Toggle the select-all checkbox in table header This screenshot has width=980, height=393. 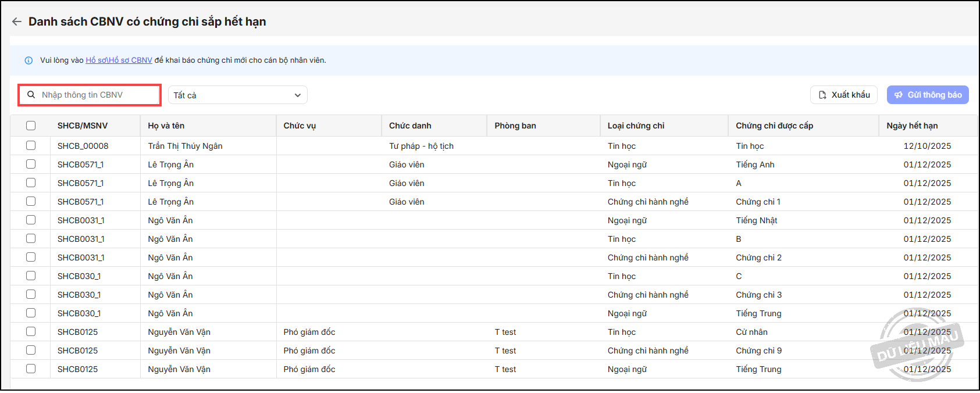tap(31, 126)
